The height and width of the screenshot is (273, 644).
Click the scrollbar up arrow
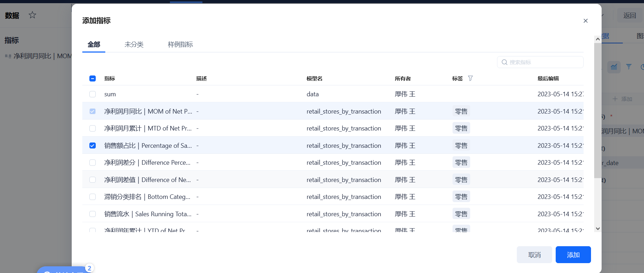coord(598,39)
